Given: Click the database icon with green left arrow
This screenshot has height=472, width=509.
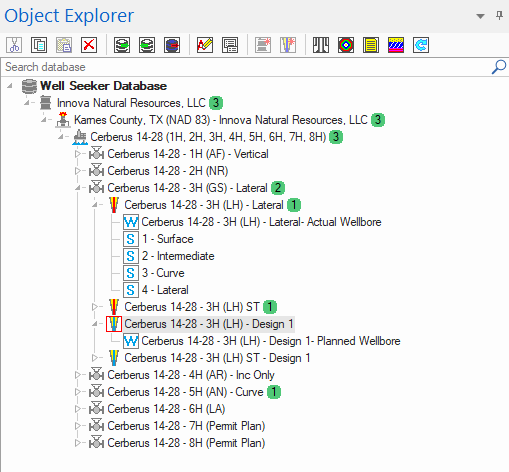Looking at the screenshot, I should click(147, 45).
